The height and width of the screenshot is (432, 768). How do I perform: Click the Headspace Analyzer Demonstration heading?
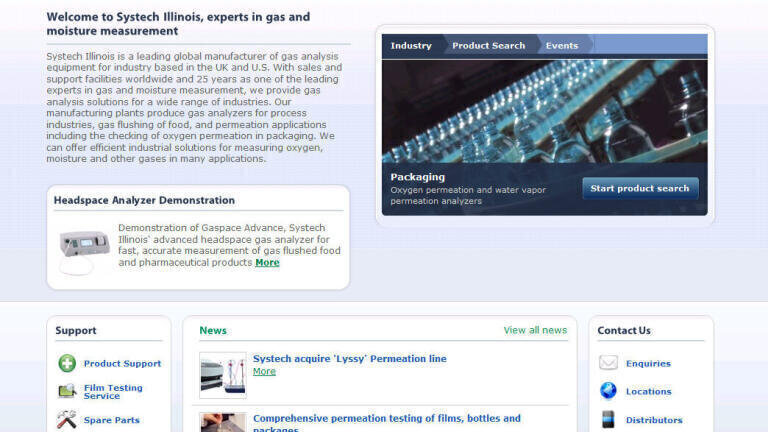(144, 200)
